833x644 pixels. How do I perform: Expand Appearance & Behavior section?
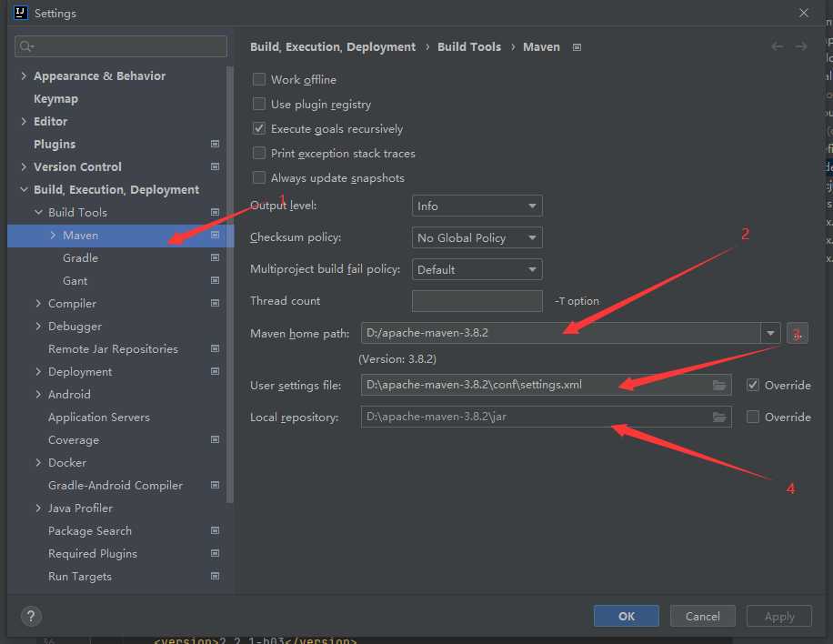24,76
